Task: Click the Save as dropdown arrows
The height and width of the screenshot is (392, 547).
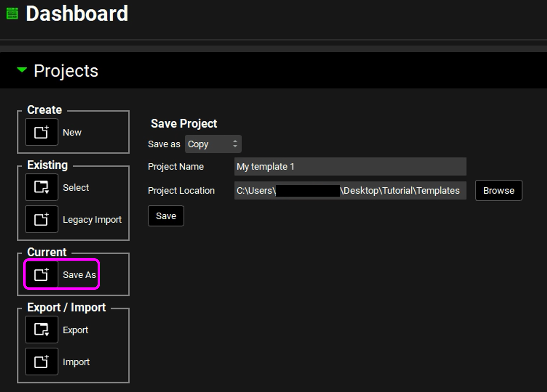Action: pyautogui.click(x=235, y=144)
